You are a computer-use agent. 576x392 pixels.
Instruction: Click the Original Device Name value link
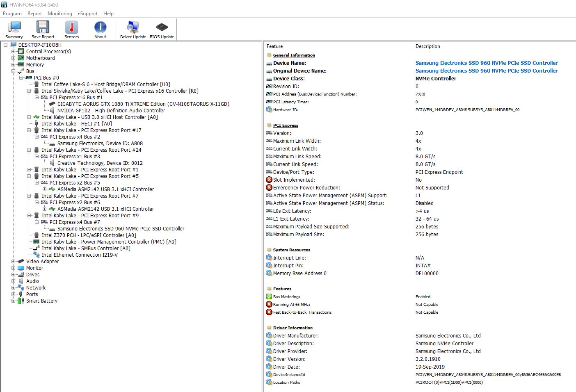click(487, 71)
